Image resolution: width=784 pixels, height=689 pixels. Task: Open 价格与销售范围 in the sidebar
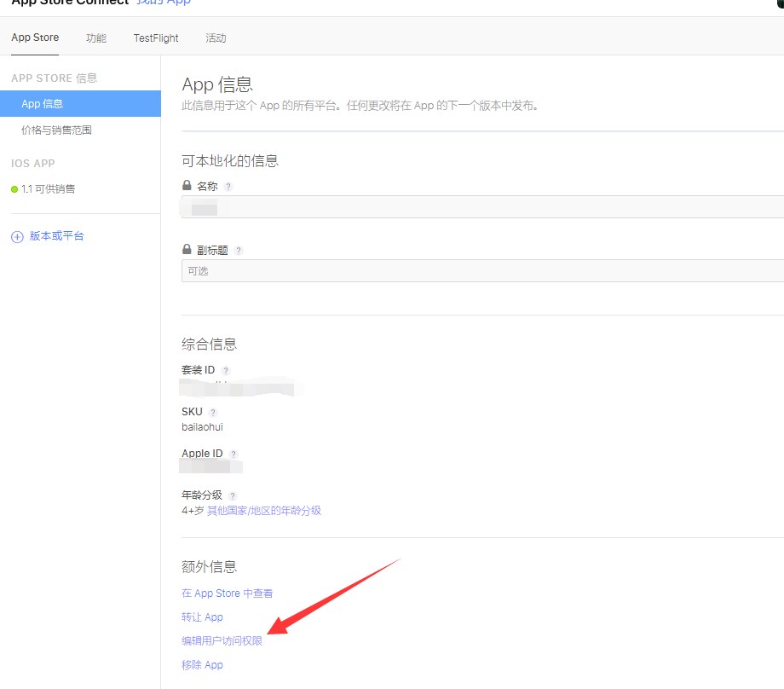point(56,130)
